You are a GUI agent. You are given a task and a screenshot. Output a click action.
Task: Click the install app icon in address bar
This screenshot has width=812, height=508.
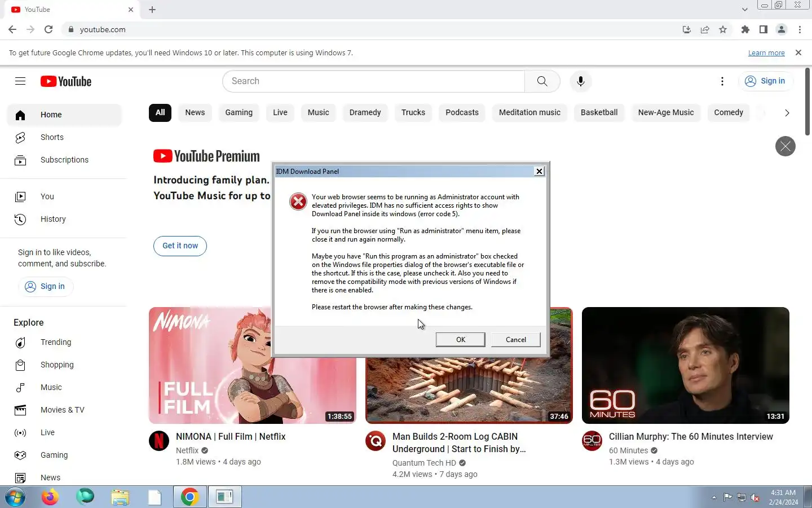[687, 29]
